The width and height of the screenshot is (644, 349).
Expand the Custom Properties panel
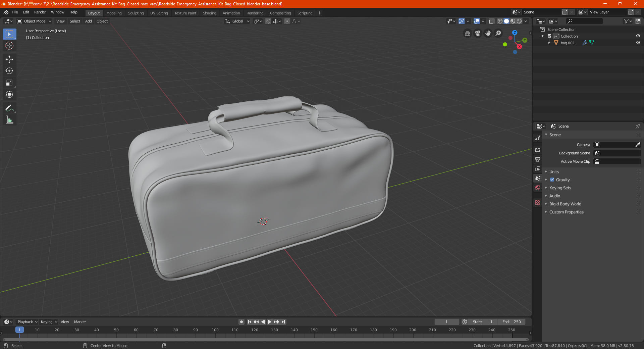566,212
